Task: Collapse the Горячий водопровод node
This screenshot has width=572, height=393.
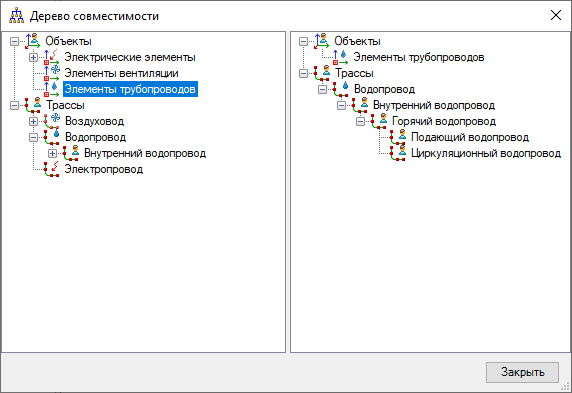Action: pos(360,122)
